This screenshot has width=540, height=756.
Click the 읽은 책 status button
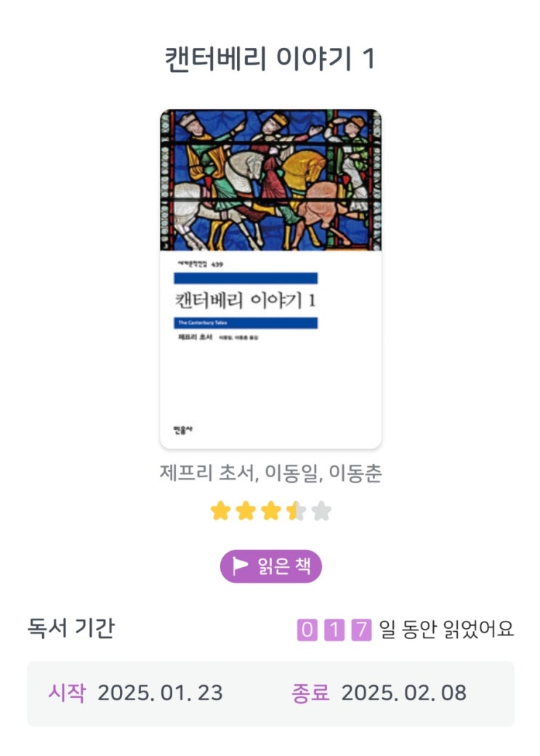point(270,566)
